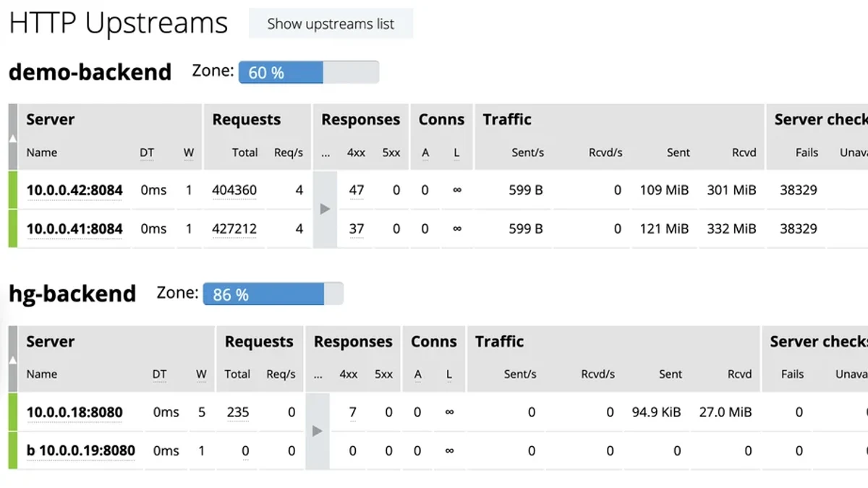Click the Sent/s column header in demo-backend table
The width and height of the screenshot is (868, 488).
click(527, 153)
